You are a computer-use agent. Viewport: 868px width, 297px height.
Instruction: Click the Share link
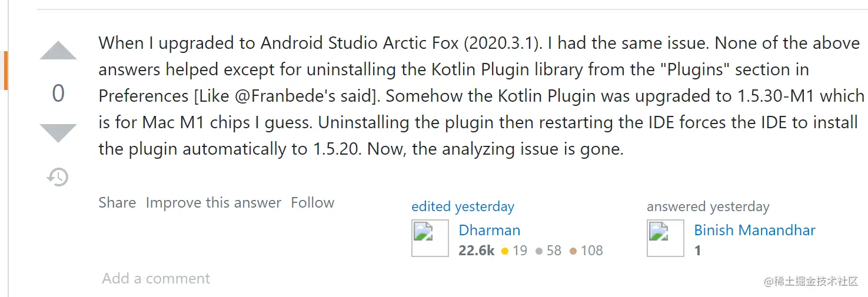[117, 203]
